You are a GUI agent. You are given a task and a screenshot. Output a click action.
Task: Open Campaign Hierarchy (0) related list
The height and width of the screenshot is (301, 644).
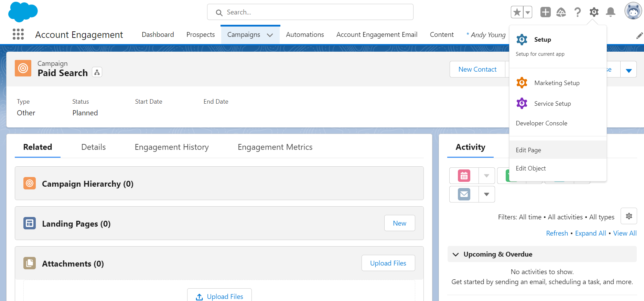click(87, 184)
